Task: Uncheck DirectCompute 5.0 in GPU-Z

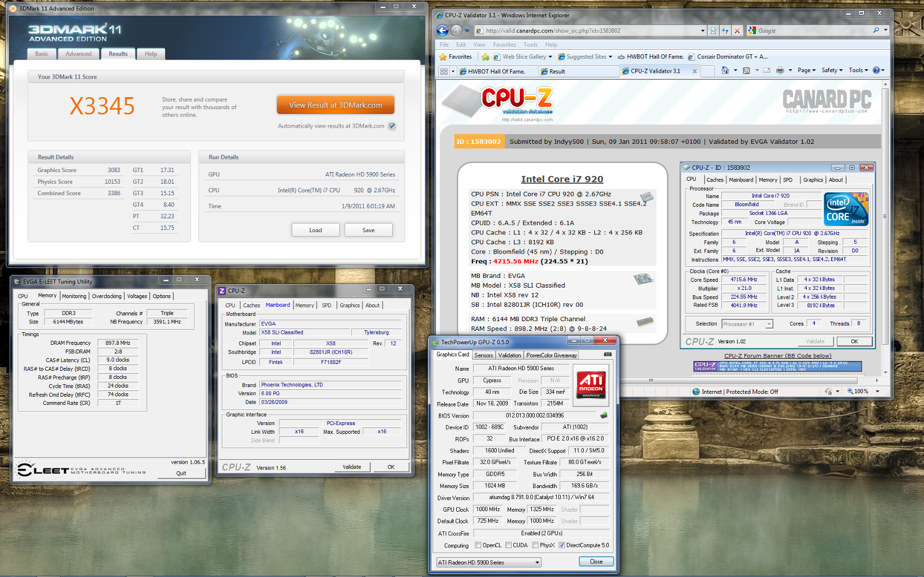Action: [x=561, y=545]
